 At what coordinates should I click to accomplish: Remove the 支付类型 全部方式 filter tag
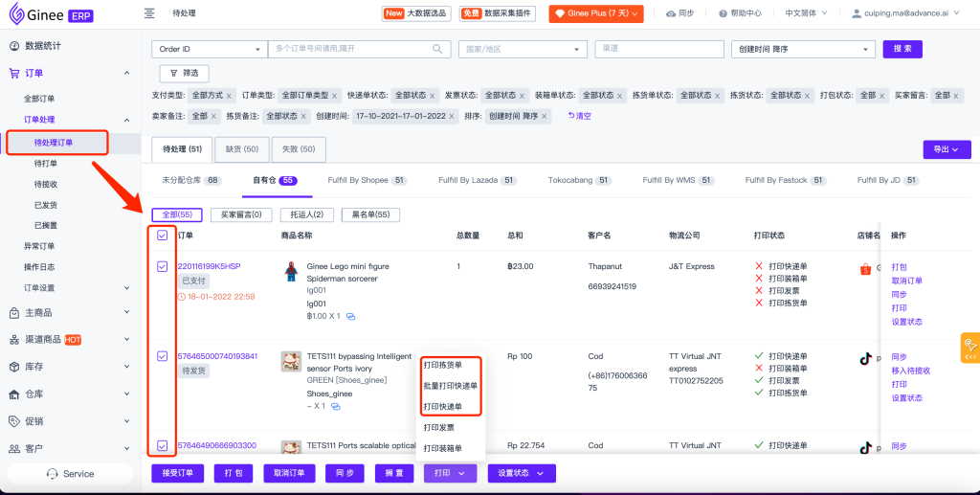(229, 96)
